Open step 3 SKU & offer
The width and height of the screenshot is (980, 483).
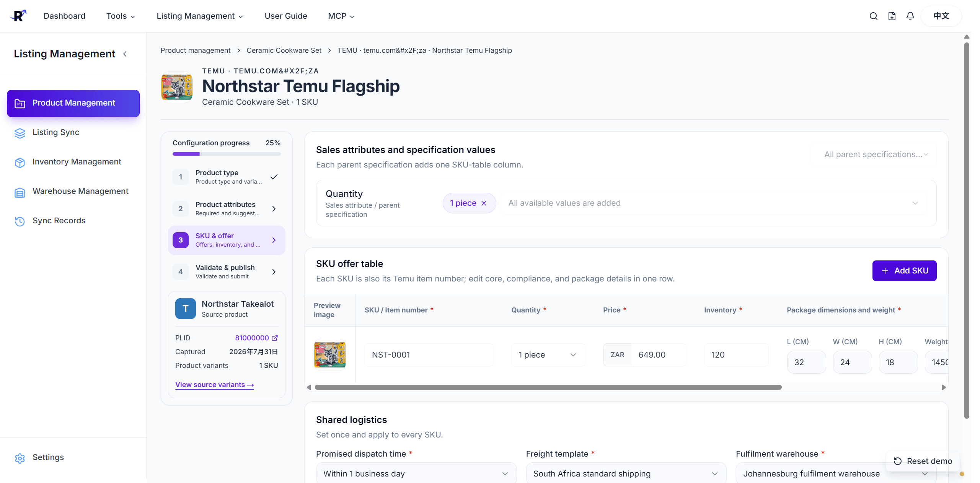pyautogui.click(x=227, y=240)
